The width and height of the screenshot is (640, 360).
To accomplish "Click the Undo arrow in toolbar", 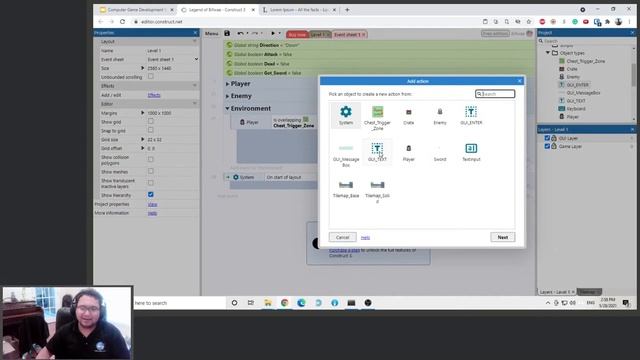I will pyautogui.click(x=240, y=33).
